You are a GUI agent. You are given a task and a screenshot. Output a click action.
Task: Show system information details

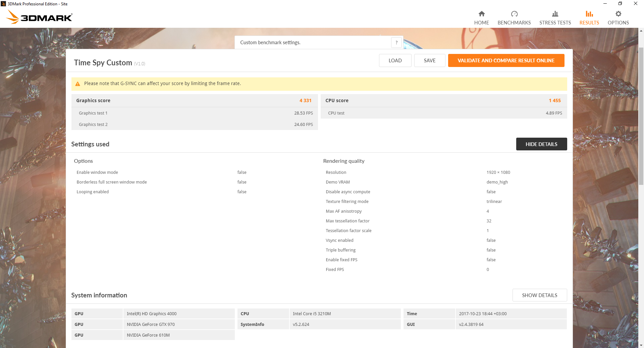point(540,295)
